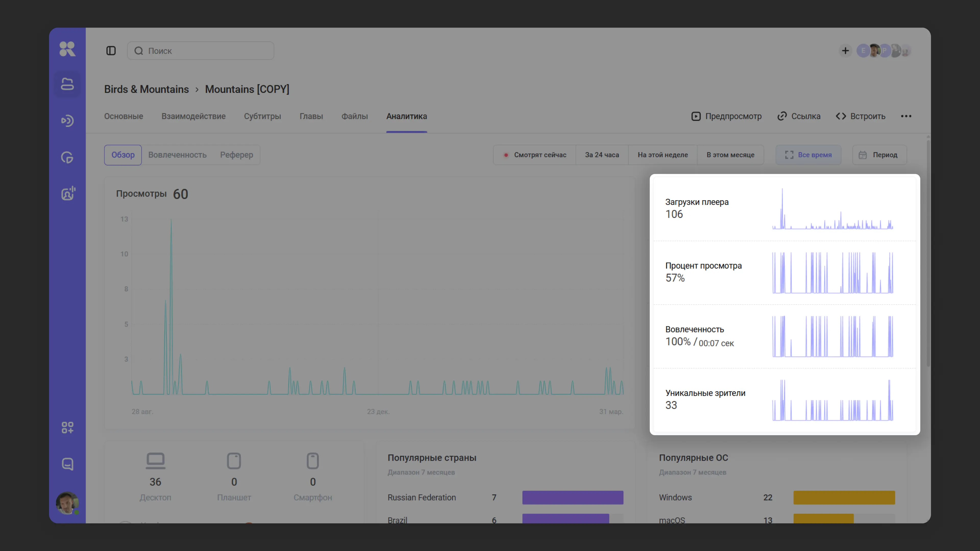Open the library icon in sidebar
The width and height of the screenshot is (980, 551).
pyautogui.click(x=67, y=84)
